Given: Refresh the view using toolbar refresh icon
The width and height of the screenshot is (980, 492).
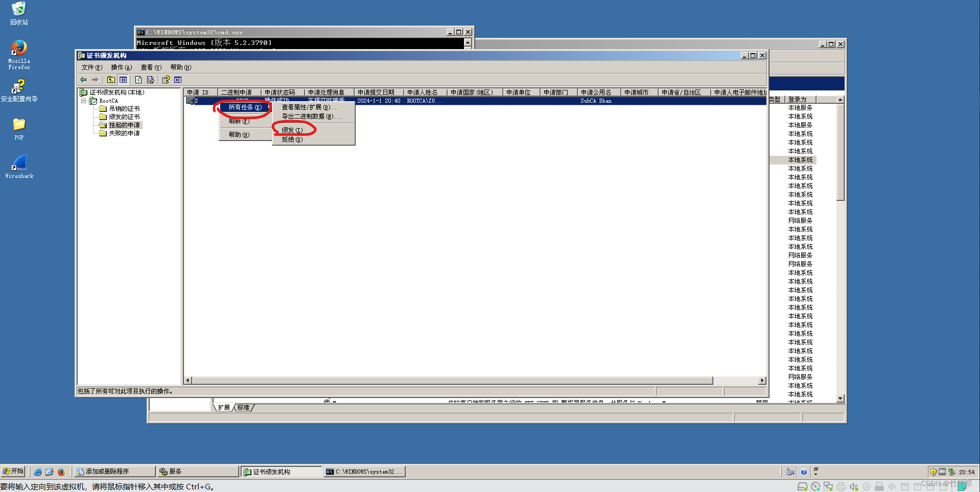Looking at the screenshot, I should coord(138,80).
